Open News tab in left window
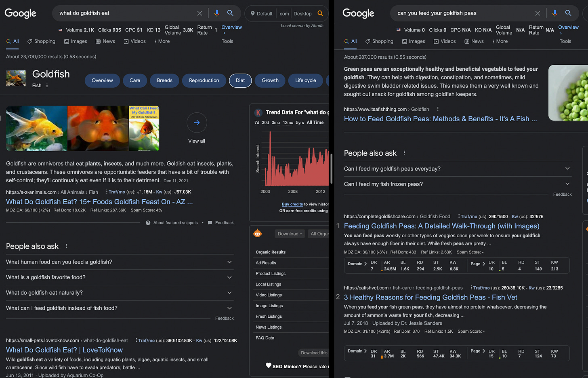This screenshot has width=588, height=378. point(105,41)
